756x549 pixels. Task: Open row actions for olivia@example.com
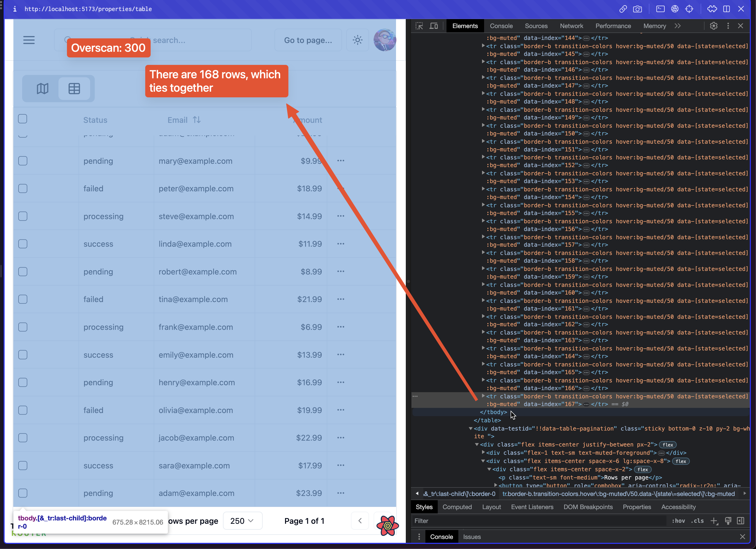tap(341, 410)
